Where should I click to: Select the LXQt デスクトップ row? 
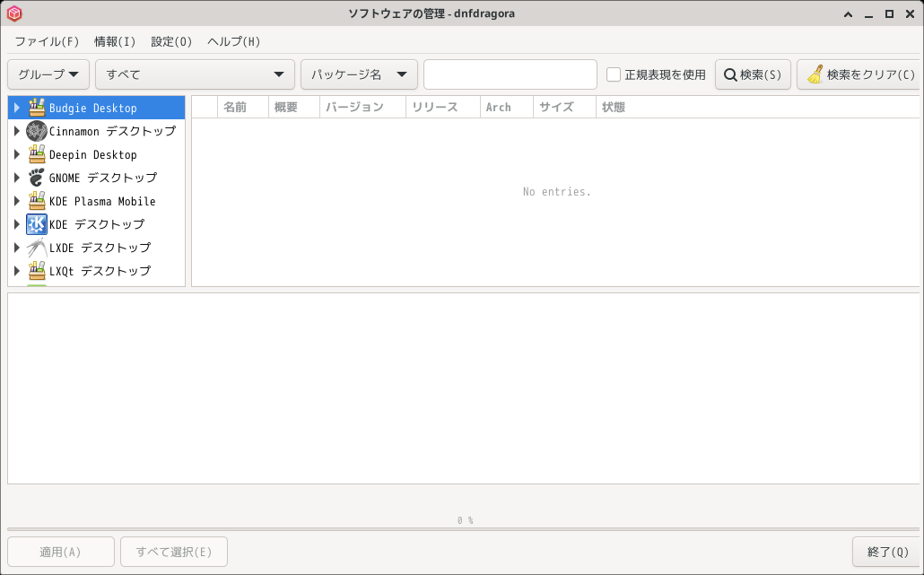coord(97,271)
